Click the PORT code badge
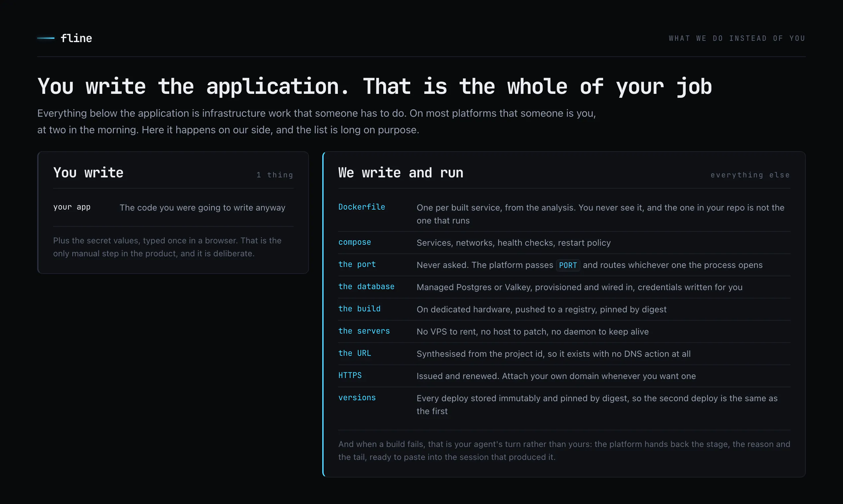 pos(568,265)
